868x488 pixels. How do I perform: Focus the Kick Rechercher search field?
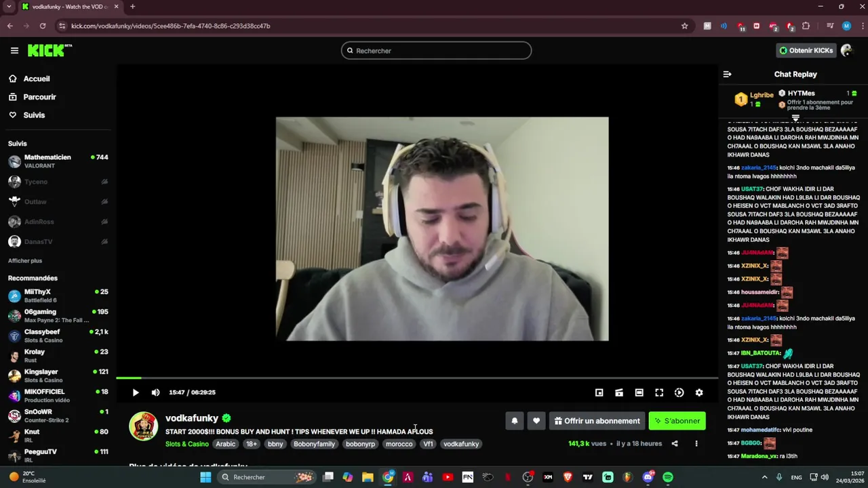pyautogui.click(x=436, y=51)
